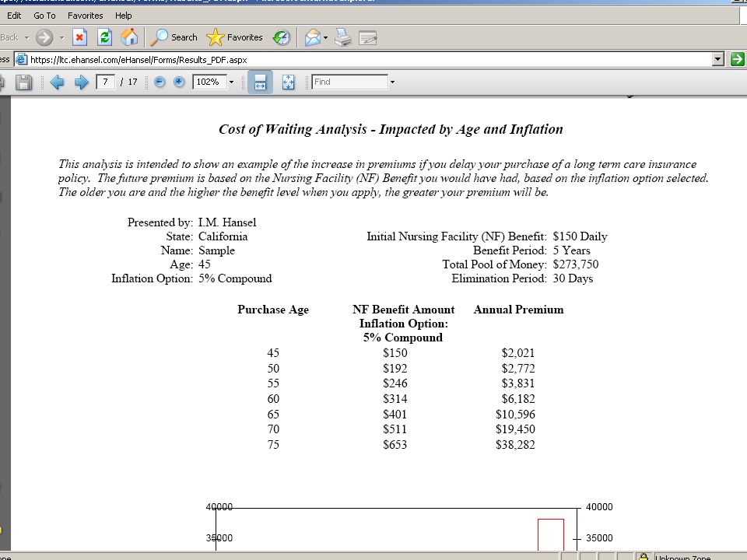Open the Mail envelope icon
747x560 pixels.
[x=313, y=37]
